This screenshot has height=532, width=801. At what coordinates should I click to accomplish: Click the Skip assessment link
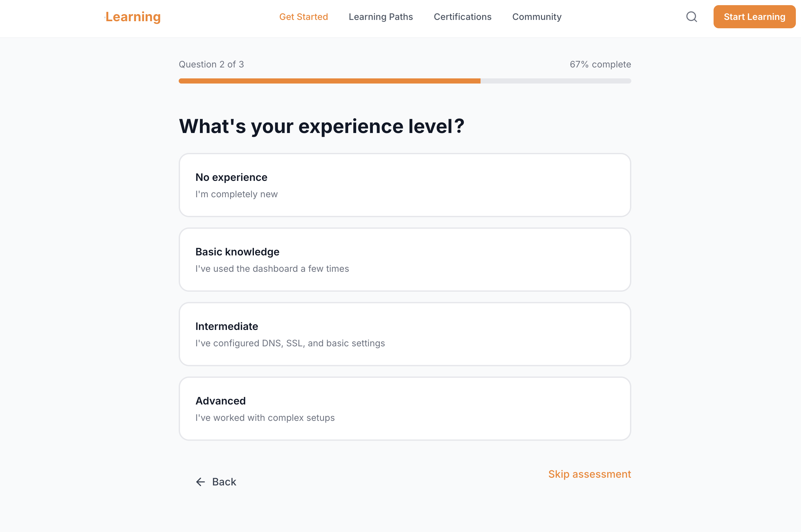click(x=589, y=474)
